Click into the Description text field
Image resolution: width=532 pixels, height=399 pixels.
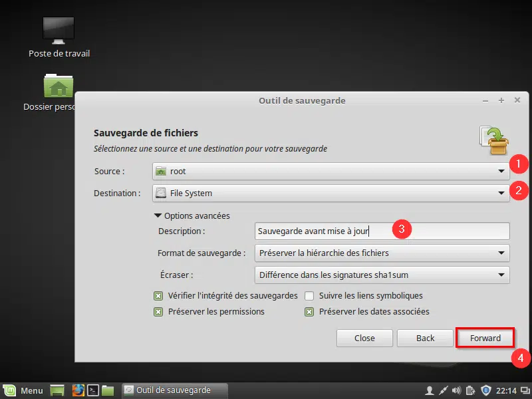[x=382, y=231]
